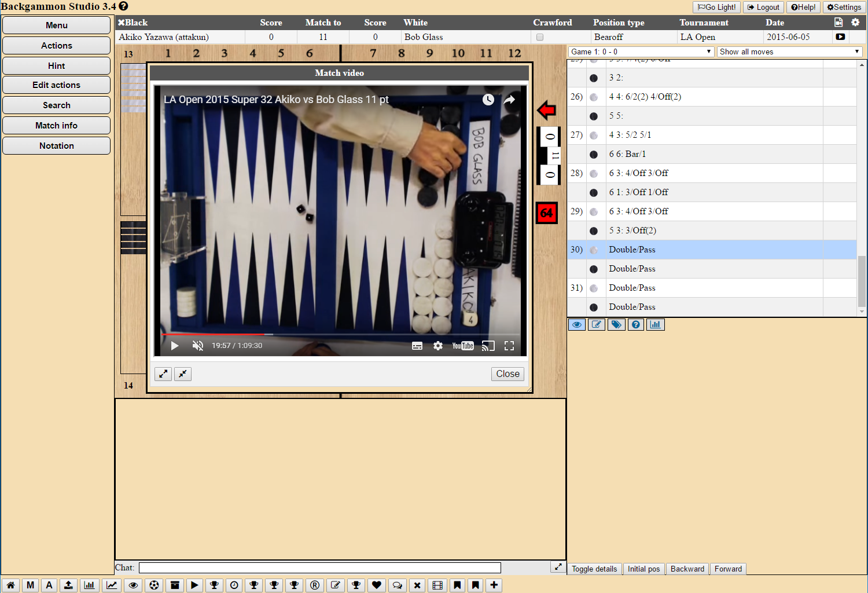Open the YouTube video settings gear
868x593 pixels.
point(438,346)
